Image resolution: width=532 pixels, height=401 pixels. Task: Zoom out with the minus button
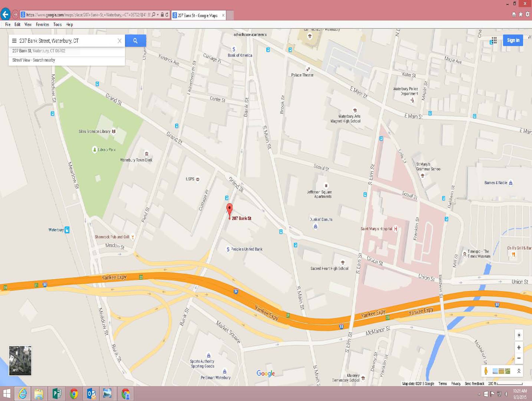[x=519, y=358]
